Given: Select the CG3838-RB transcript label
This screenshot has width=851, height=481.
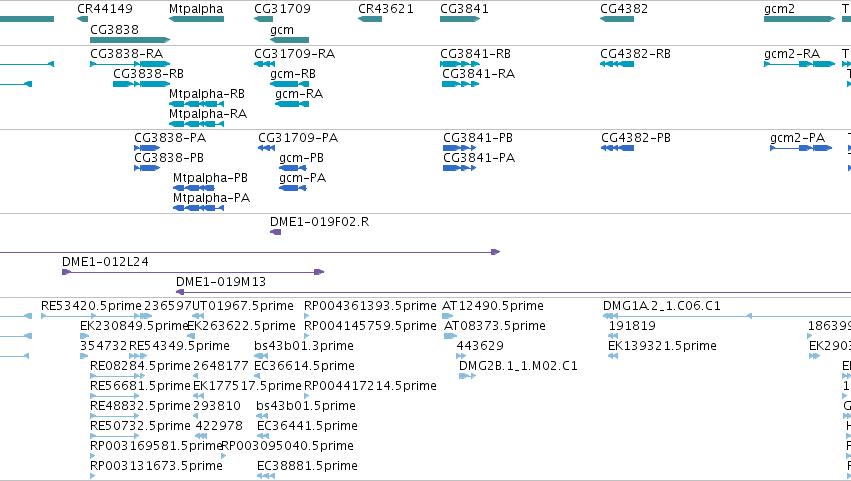Looking at the screenshot, I should 148,74.
